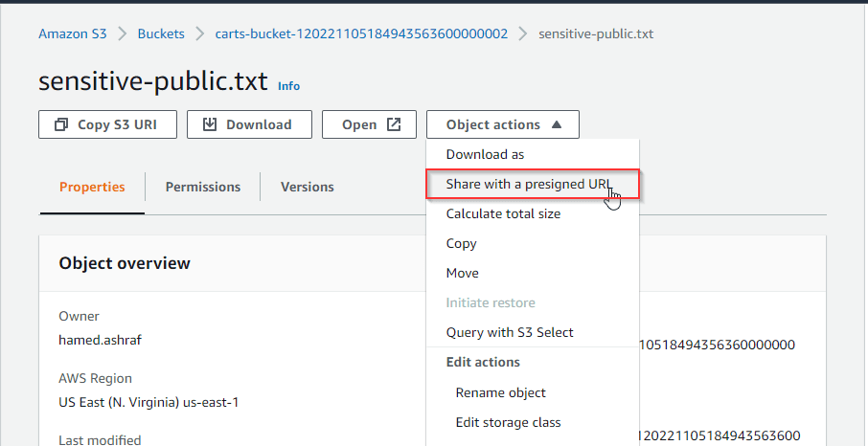The image size is (868, 446).
Task: Select Rename object menu entry
Action: [x=500, y=392]
